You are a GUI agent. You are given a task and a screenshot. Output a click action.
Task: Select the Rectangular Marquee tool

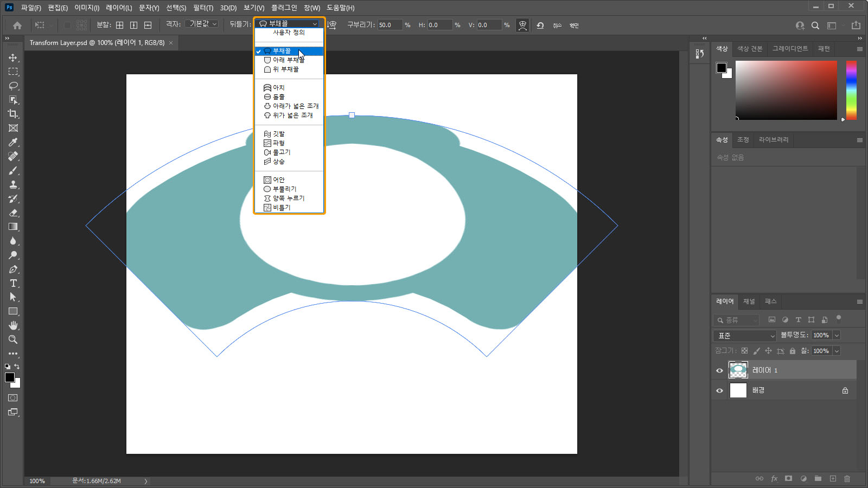click(13, 72)
